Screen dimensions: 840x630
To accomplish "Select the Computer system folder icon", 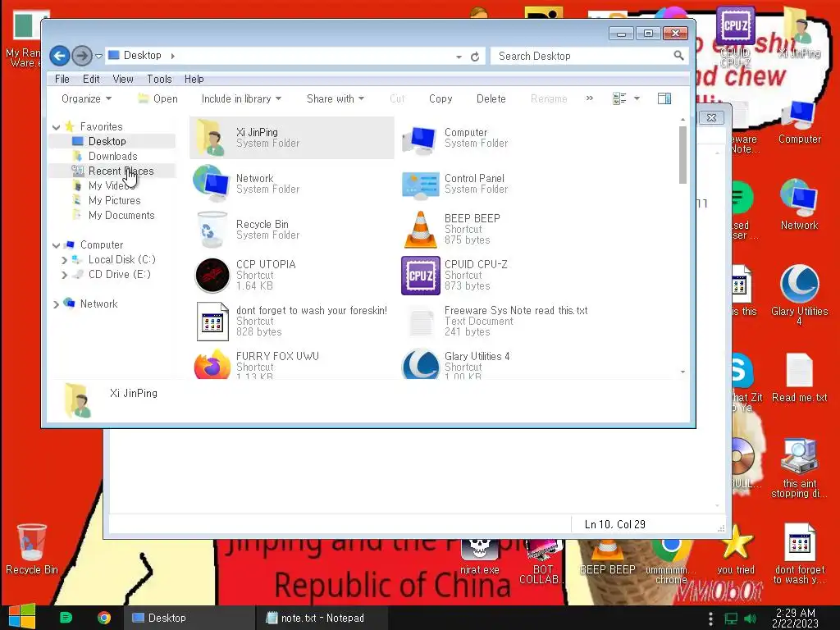I will coord(419,139).
